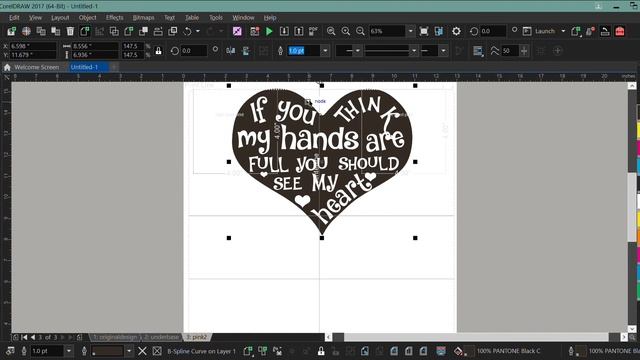Select page tab 3: pink2
The image size is (640, 360).
pyautogui.click(x=197, y=337)
